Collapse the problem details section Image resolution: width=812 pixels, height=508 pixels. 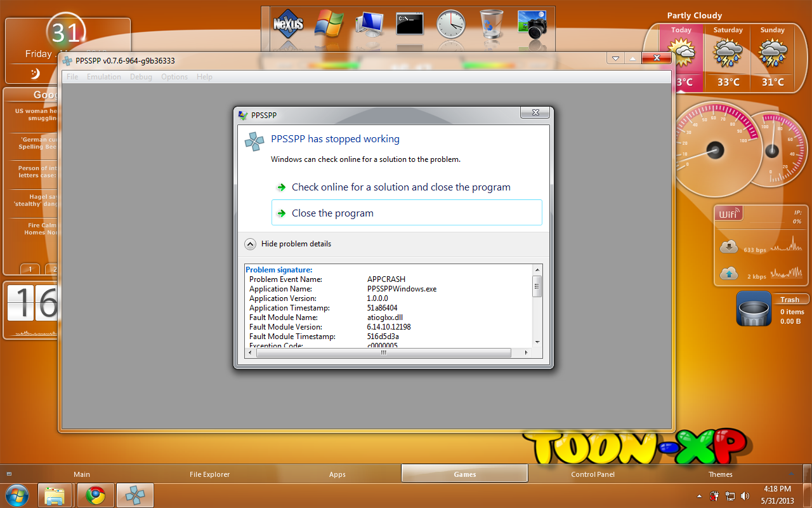click(x=251, y=244)
